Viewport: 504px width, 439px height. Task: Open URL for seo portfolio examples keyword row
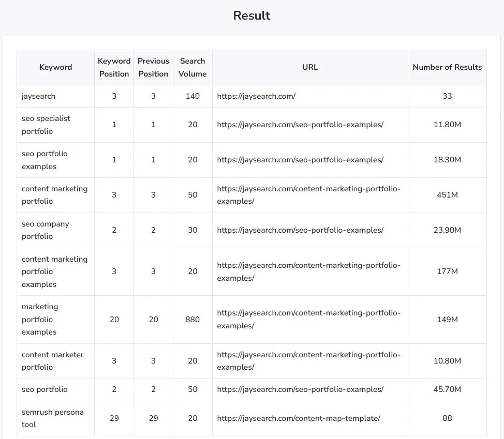click(300, 160)
